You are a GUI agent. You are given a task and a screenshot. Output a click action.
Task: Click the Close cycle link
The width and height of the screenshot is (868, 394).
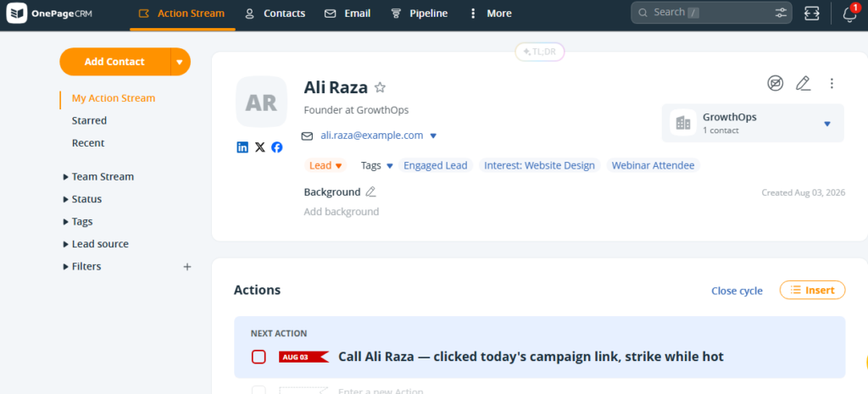pyautogui.click(x=737, y=291)
